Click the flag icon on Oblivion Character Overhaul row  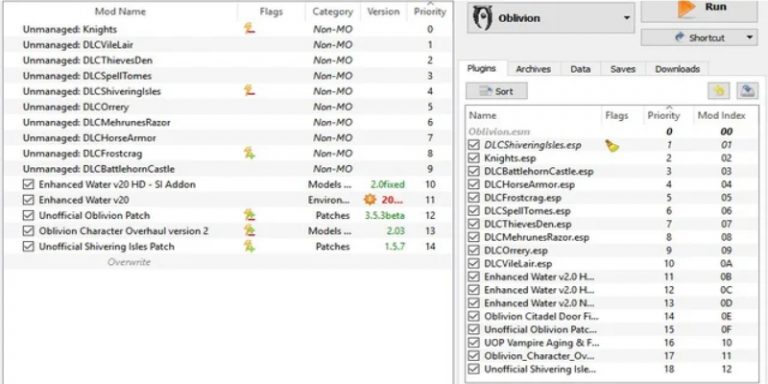tap(249, 231)
